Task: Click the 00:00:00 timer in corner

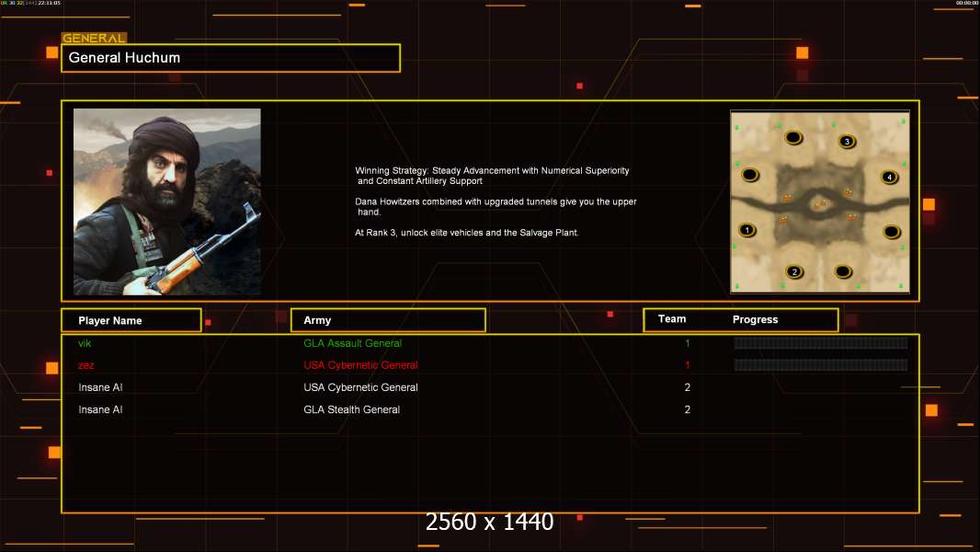Action: pos(966,3)
